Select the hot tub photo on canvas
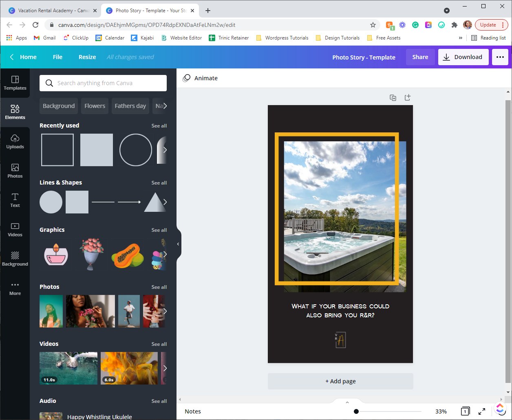Screen dimensions: 512x420 point(345,217)
